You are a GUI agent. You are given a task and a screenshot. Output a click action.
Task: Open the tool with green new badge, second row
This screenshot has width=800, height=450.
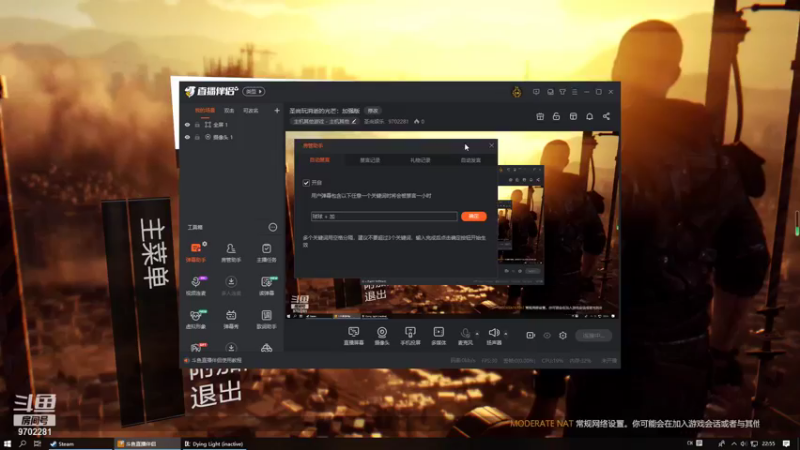[x=266, y=285]
